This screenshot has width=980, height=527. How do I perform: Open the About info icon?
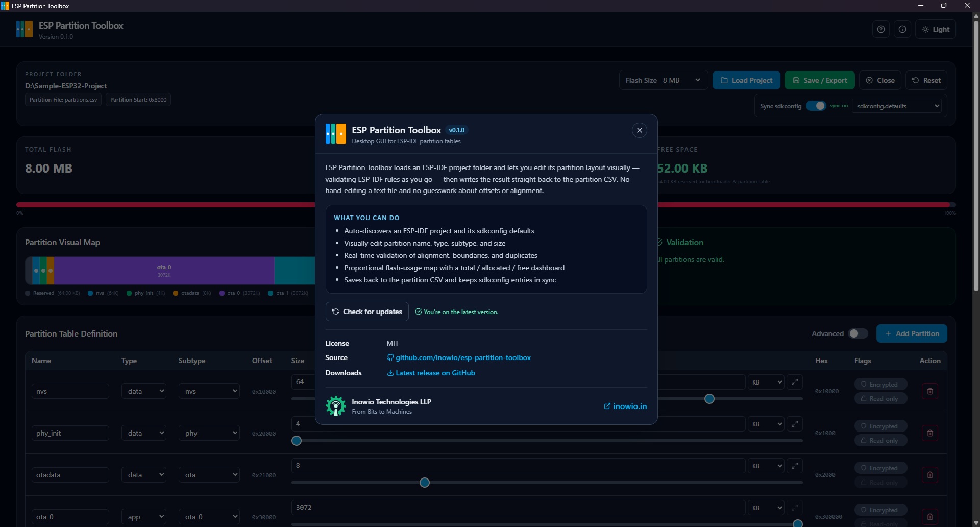[x=902, y=29]
